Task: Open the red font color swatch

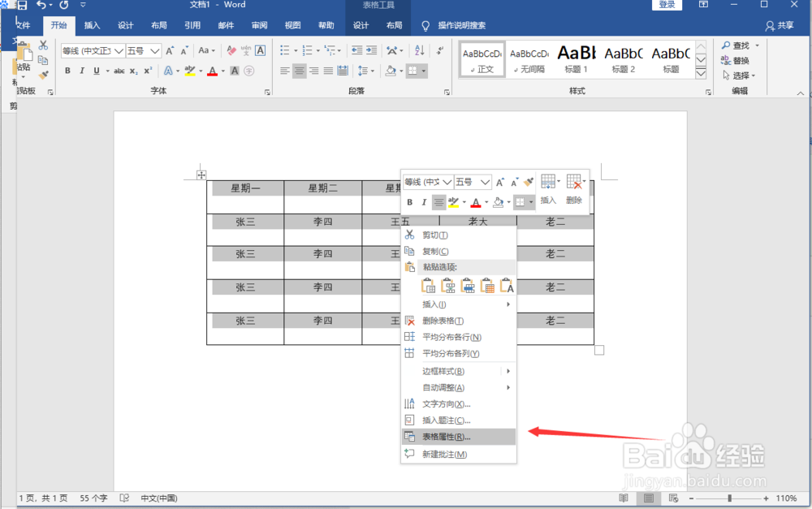Action: pyautogui.click(x=213, y=71)
